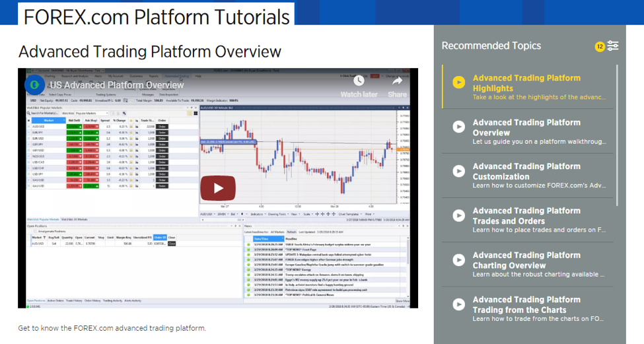Image resolution: width=644 pixels, height=344 pixels.
Task: Click 'Take a look at the highlights' description
Action: click(539, 97)
